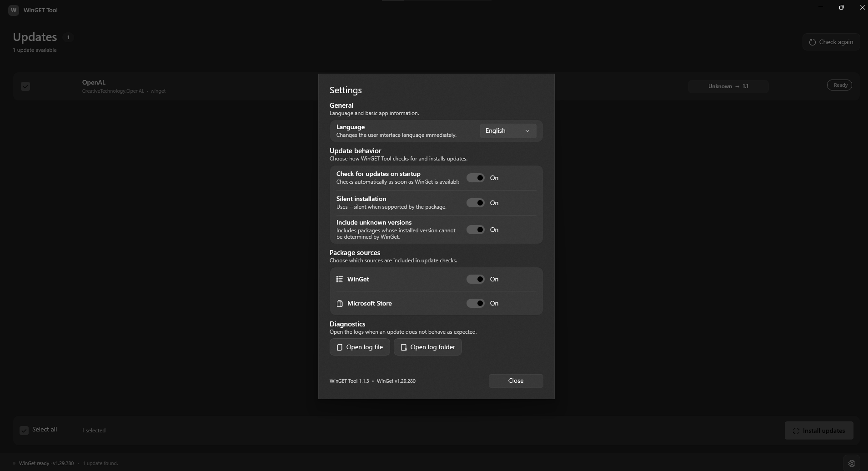Screen dimensions: 868x471
Task: Click the Ready status badge for OpenAL
Action: point(839,85)
